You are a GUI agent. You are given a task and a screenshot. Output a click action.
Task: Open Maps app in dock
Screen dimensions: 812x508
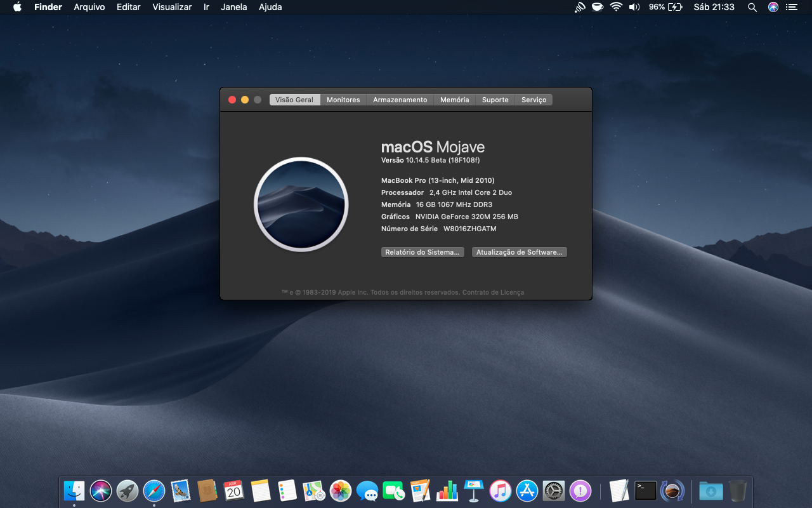click(314, 491)
